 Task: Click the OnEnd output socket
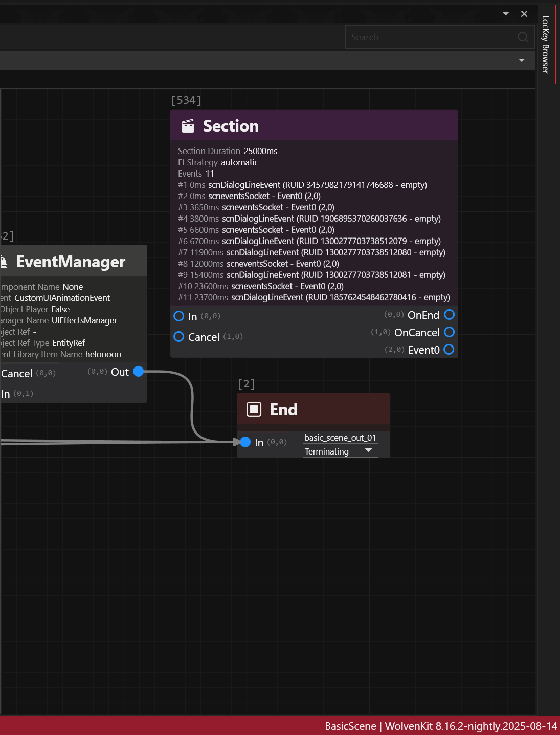(449, 315)
